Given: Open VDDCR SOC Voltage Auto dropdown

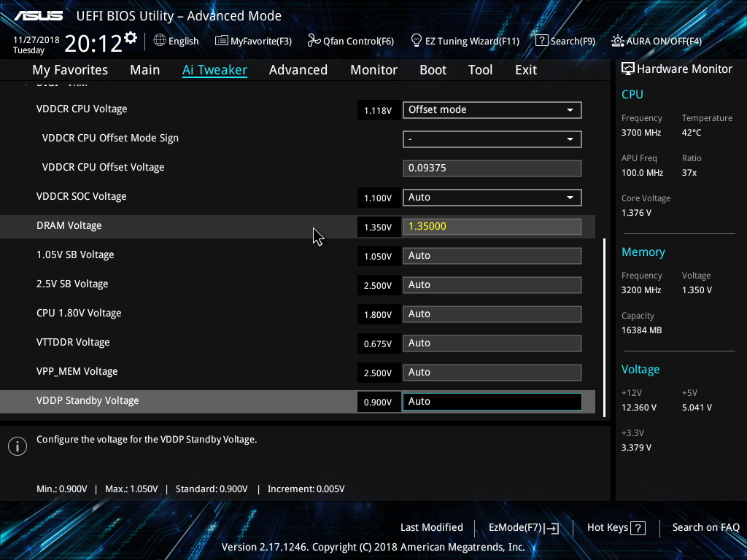Looking at the screenshot, I should tap(492, 198).
